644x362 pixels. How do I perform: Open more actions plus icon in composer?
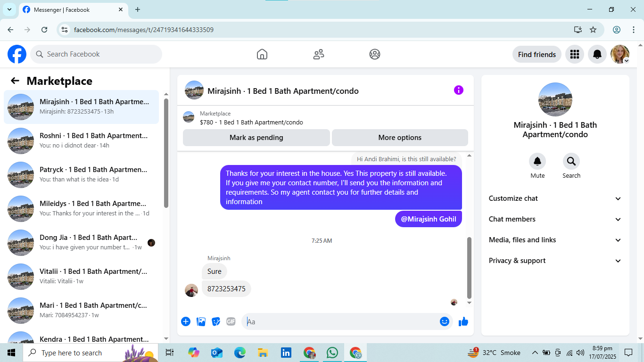(186, 321)
